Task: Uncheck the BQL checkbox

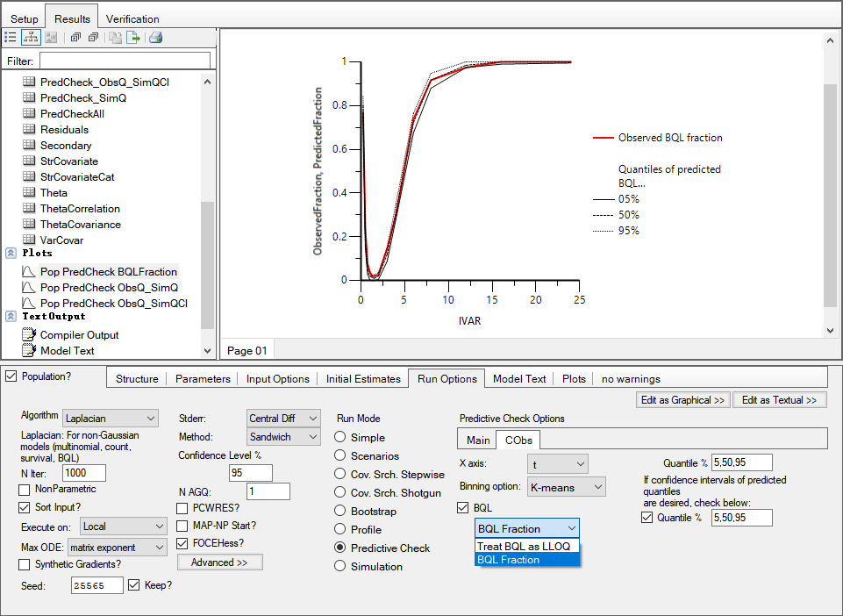Action: 463,507
